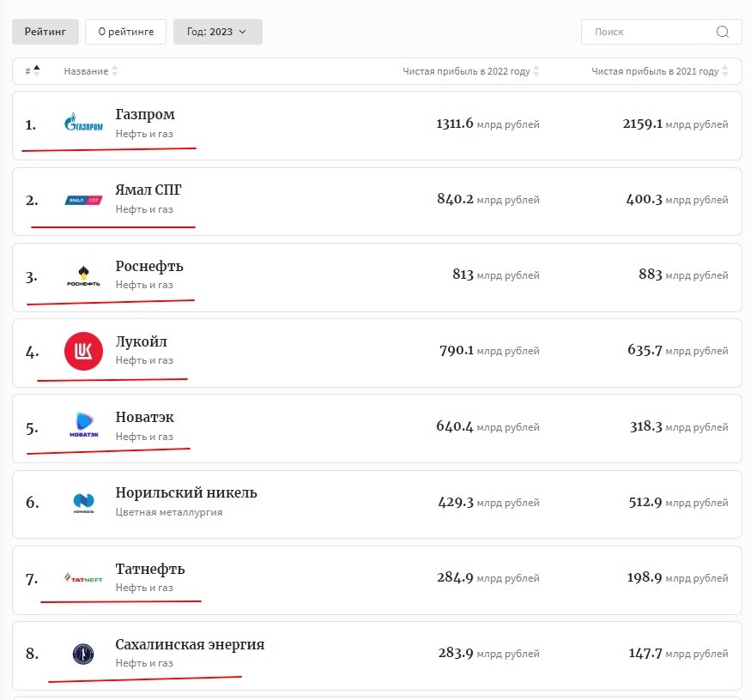Image resolution: width=751 pixels, height=700 pixels.
Task: Click Tatneft's 284.9 profit value
Action: click(455, 577)
